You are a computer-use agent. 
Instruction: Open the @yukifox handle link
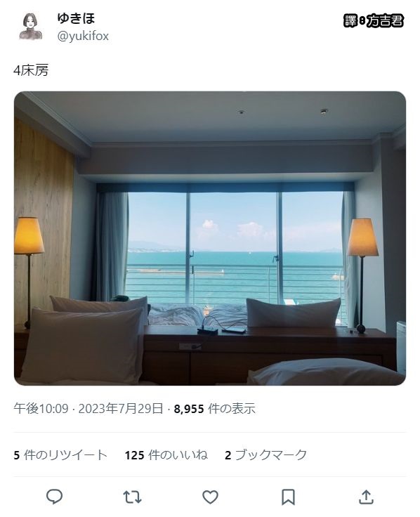(83, 36)
